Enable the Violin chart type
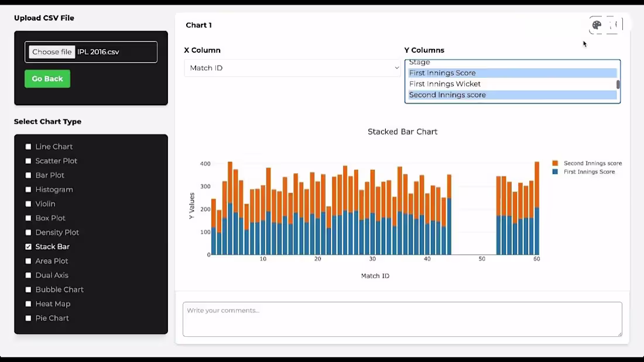644x362 pixels. [x=28, y=204]
